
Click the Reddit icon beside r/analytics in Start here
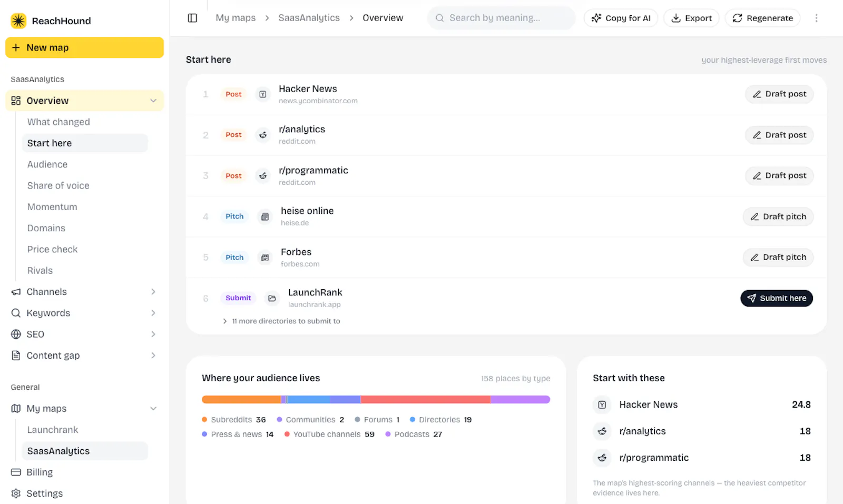(262, 135)
